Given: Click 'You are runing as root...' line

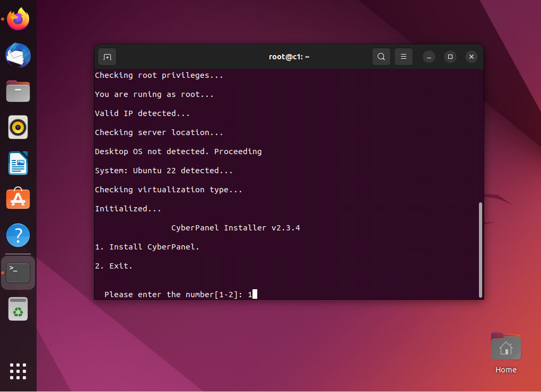Looking at the screenshot, I should click(154, 94).
